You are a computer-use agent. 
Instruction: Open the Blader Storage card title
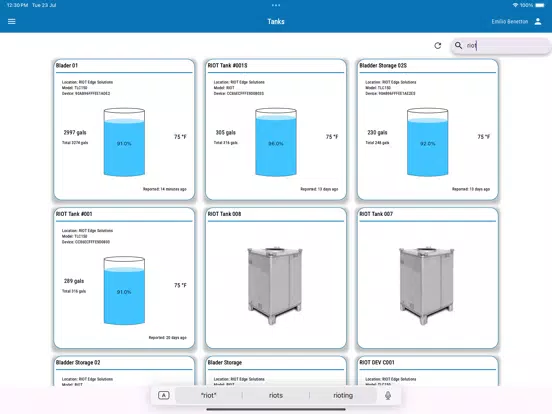(x=225, y=363)
